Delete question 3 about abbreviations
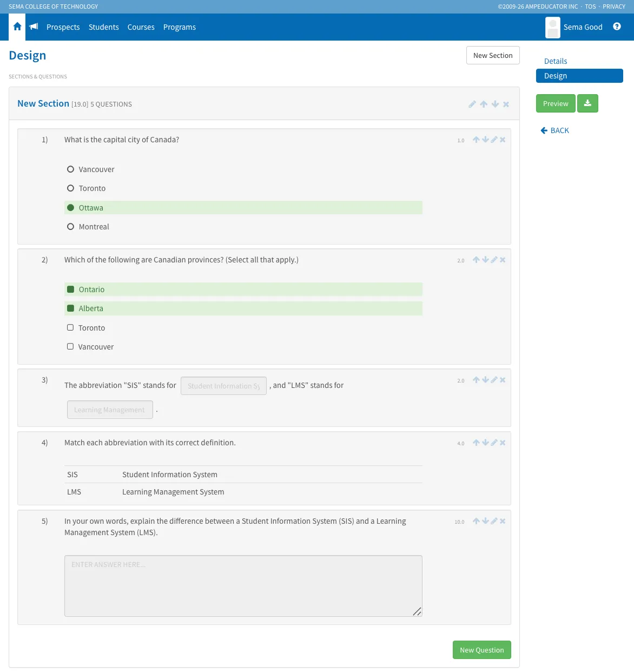Viewport: 634px width, 672px height. [x=503, y=380]
